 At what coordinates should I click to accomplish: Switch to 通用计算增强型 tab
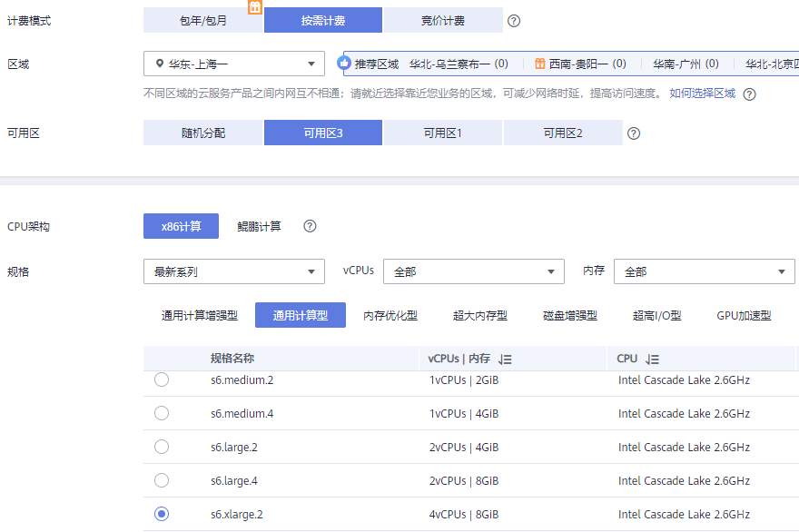[x=199, y=315]
